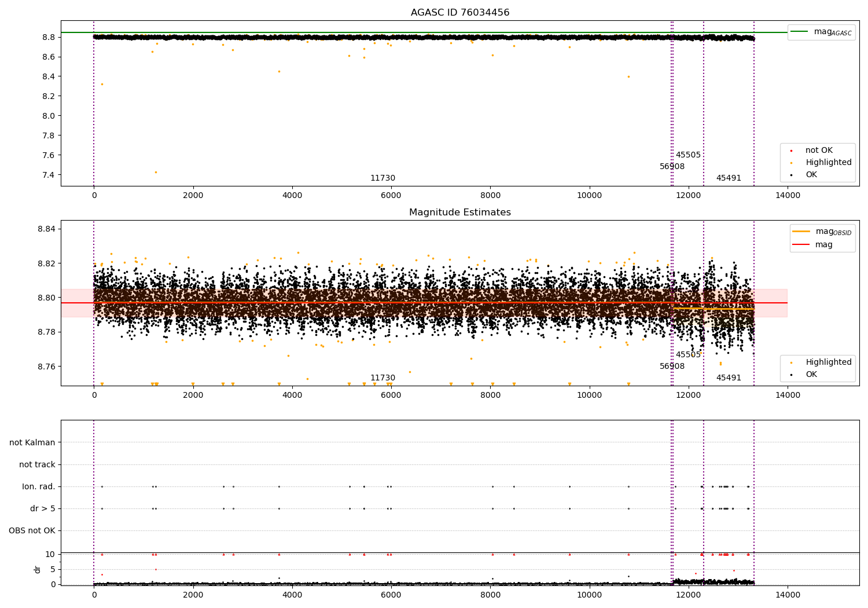Click the 'AGASC ID 76034456' plot title

coord(460,13)
